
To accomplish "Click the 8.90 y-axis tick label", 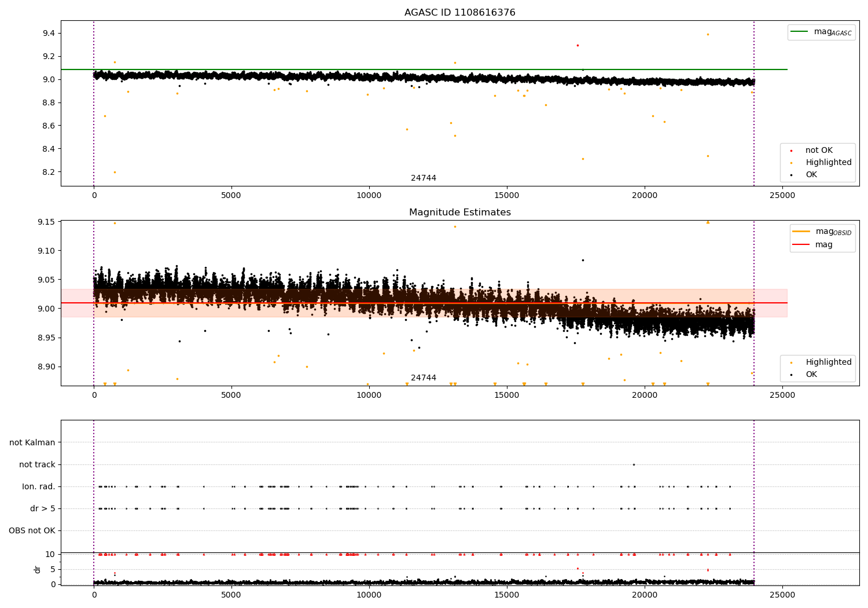I will [x=46, y=367].
